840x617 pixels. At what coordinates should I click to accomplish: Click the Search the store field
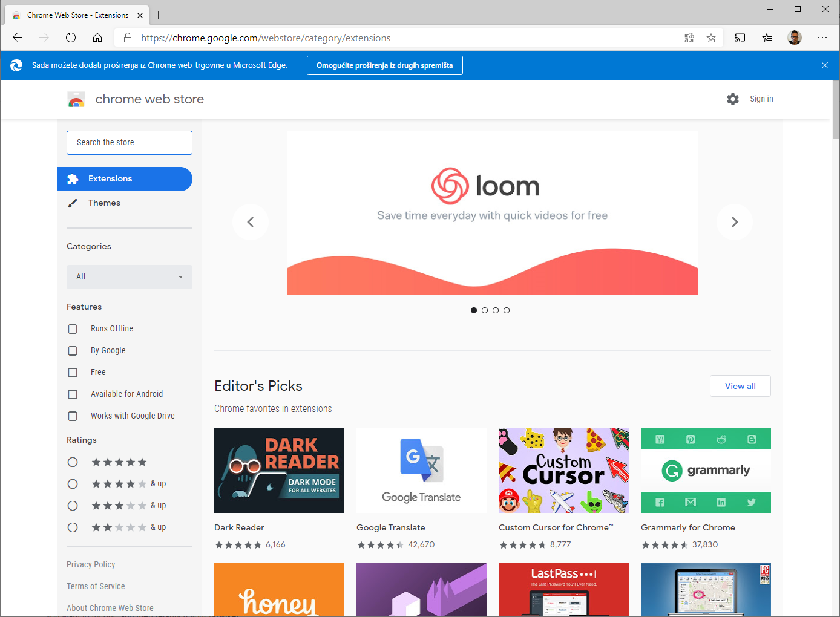click(130, 143)
